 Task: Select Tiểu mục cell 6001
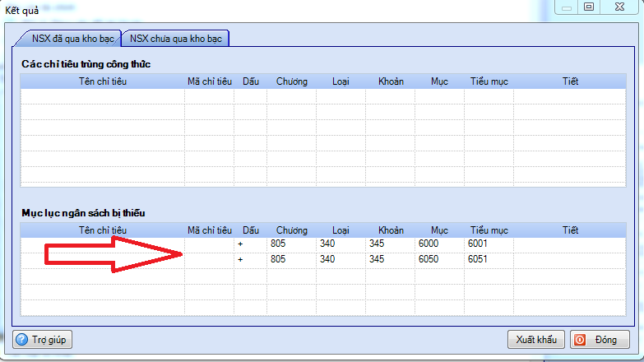(489, 244)
